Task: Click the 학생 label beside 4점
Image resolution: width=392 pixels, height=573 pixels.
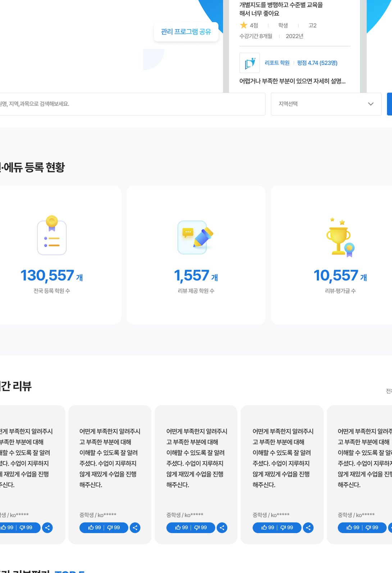Action: [283, 25]
